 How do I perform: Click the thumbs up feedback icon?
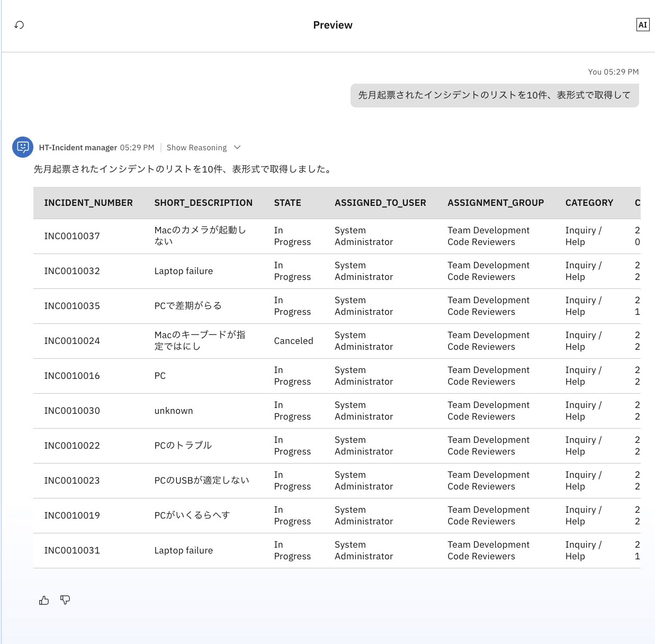point(44,600)
